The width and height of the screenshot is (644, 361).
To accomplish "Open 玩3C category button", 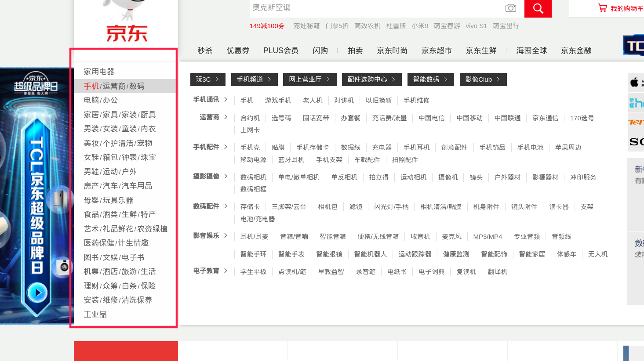I will pos(208,79).
